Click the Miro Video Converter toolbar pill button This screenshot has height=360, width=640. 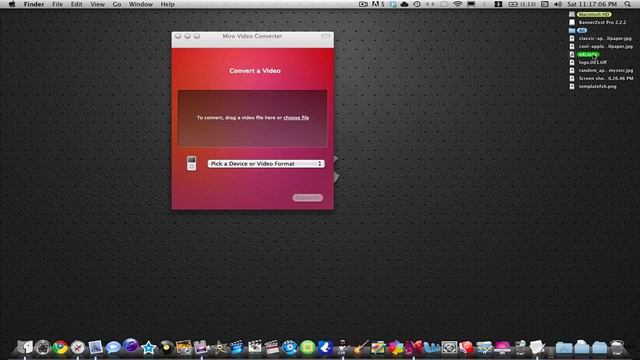325,36
